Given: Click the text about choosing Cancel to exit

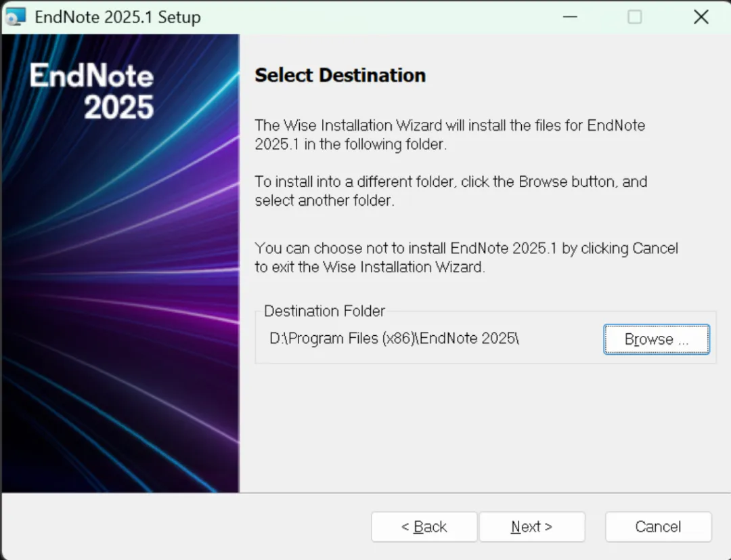Looking at the screenshot, I should point(466,257).
